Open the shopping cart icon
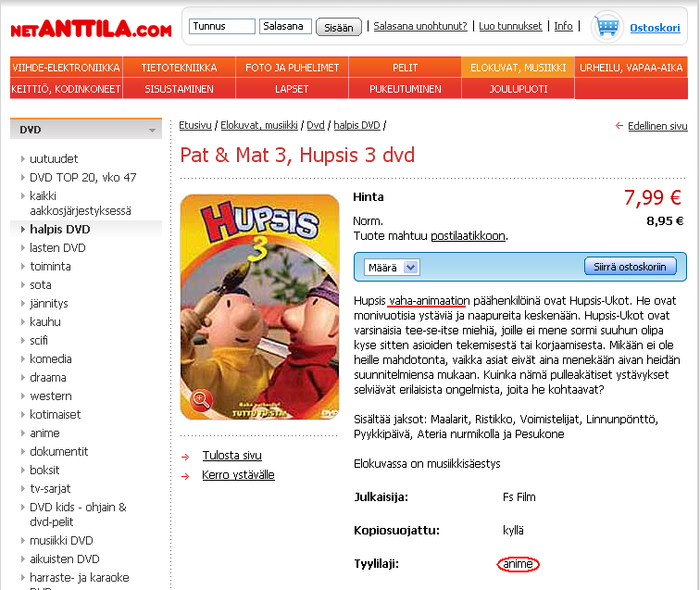700x590 pixels. pos(607,27)
